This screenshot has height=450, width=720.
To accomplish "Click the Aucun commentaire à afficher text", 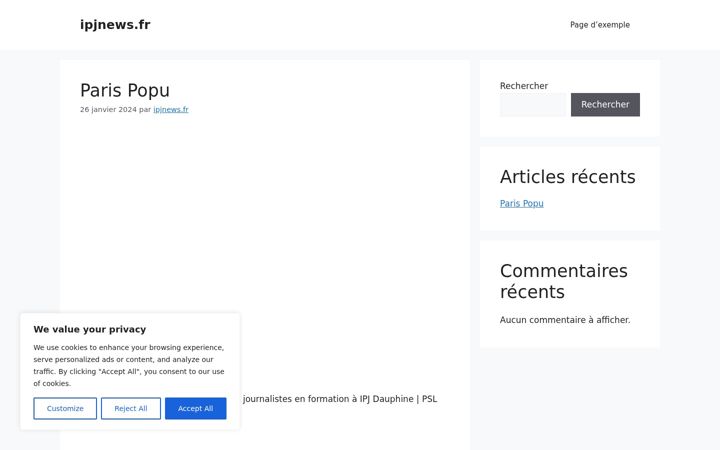I will point(565,320).
